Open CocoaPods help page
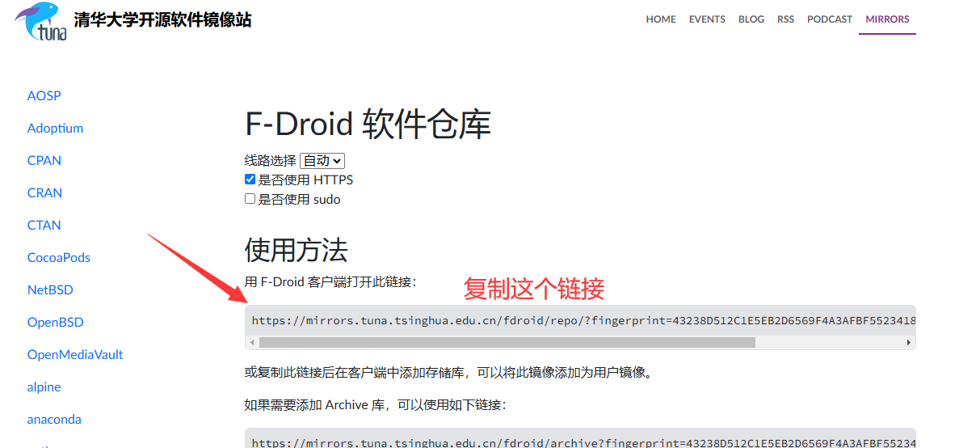This screenshot has height=448, width=980. (x=59, y=257)
